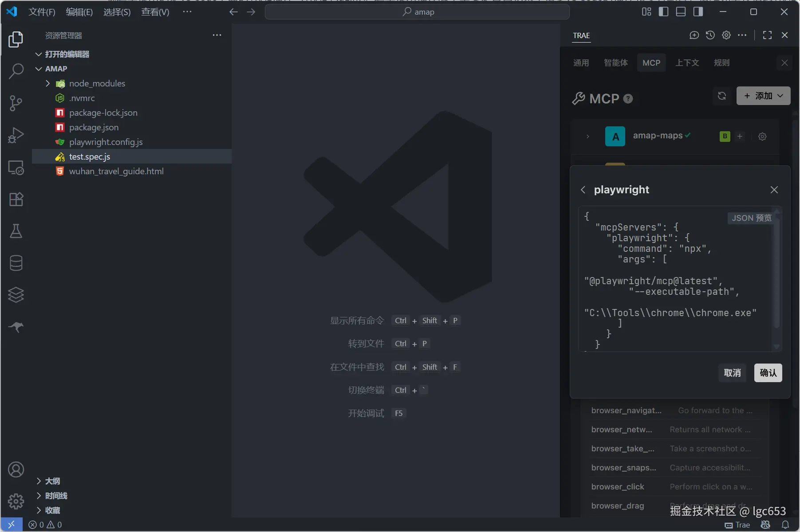The height and width of the screenshot is (532, 800).
Task: Open the Explorer view in activity bar
Action: click(16, 39)
